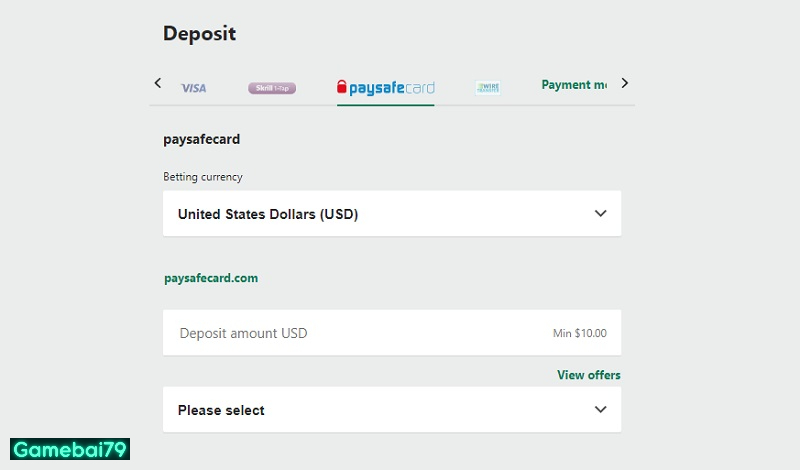Click the Deposit page heading

click(199, 34)
